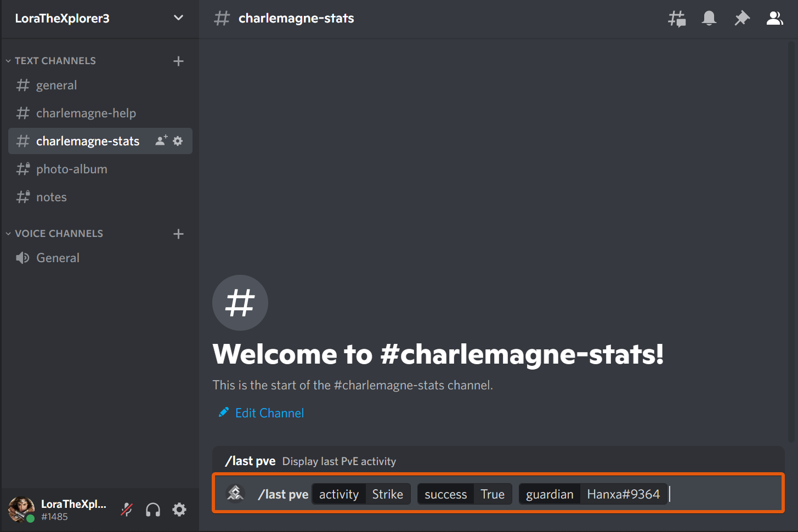Toggle deafen headphones icon

[x=153, y=510]
